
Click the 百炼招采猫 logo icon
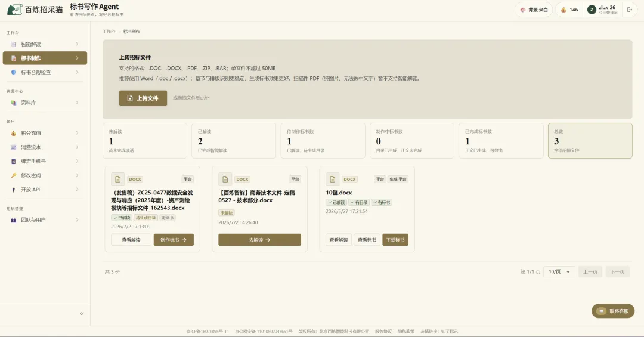[14, 9]
